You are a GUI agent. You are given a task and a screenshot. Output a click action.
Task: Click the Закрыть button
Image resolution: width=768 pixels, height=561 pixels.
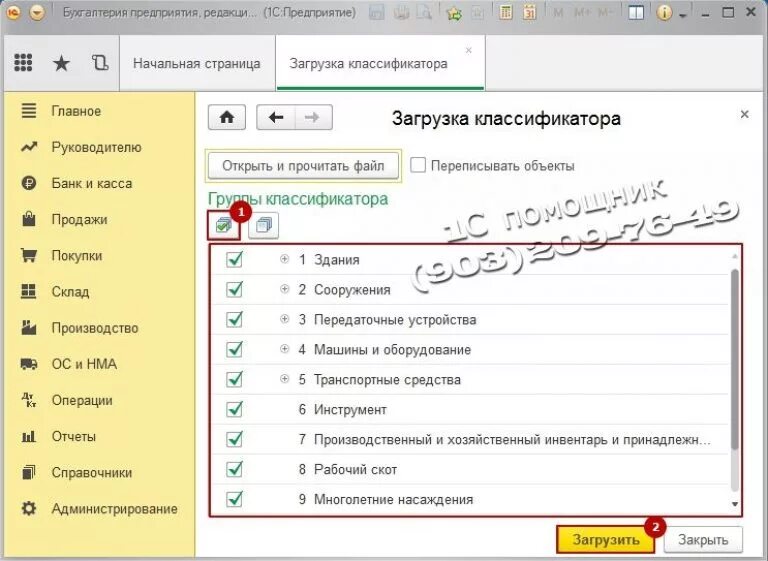pos(703,539)
